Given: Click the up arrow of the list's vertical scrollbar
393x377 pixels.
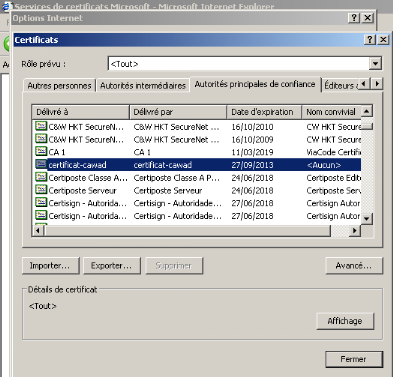Looking at the screenshot, I should pyautogui.click(x=367, y=111).
